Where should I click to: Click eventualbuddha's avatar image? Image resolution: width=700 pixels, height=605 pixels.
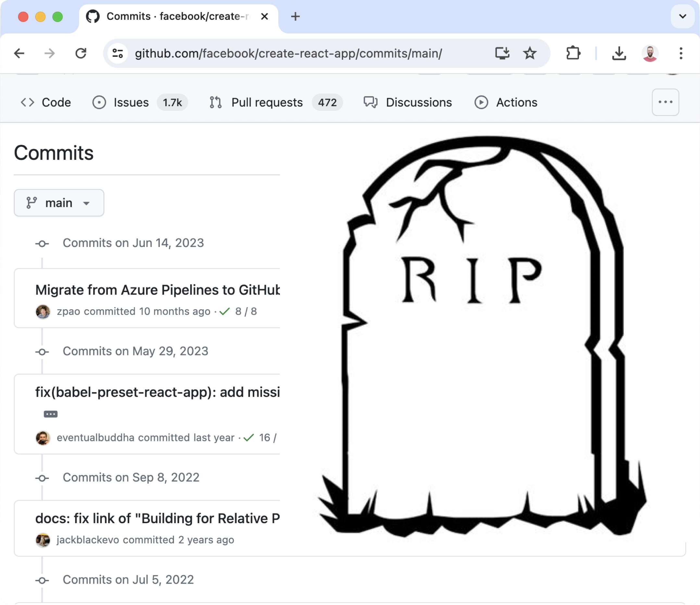pyautogui.click(x=43, y=438)
